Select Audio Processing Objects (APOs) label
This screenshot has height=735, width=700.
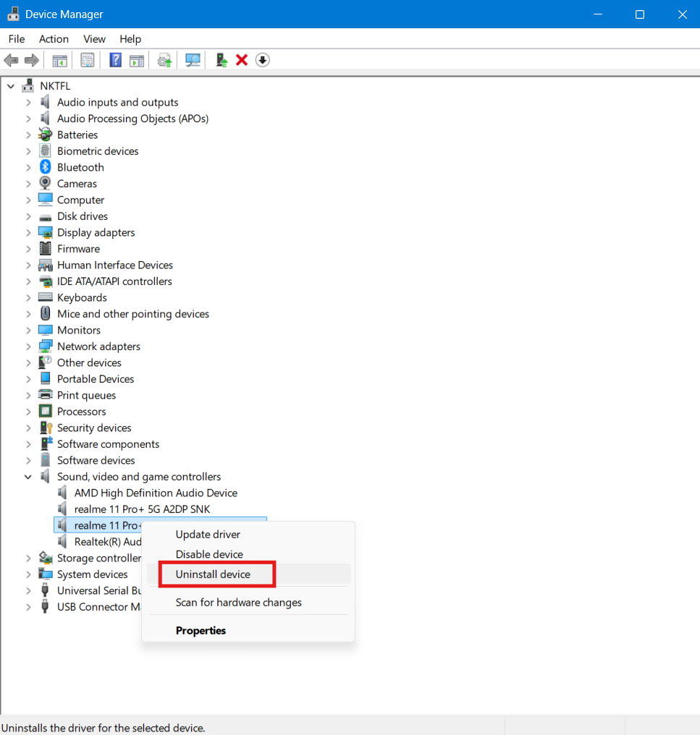pyautogui.click(x=132, y=118)
